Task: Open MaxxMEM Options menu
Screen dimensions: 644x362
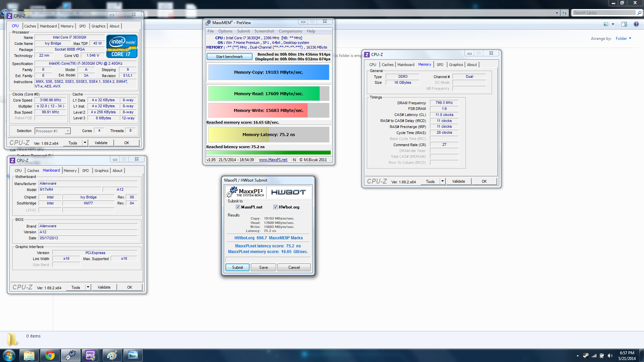Action: pyautogui.click(x=225, y=31)
